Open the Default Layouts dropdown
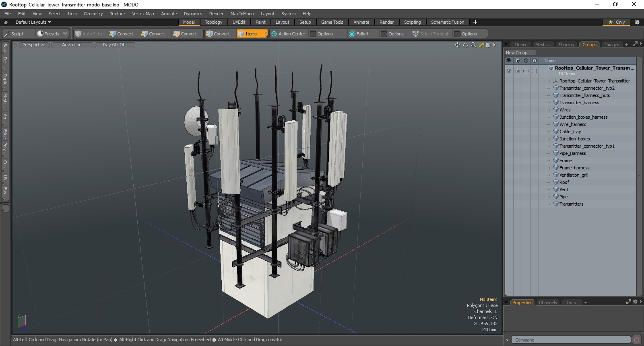 point(33,22)
